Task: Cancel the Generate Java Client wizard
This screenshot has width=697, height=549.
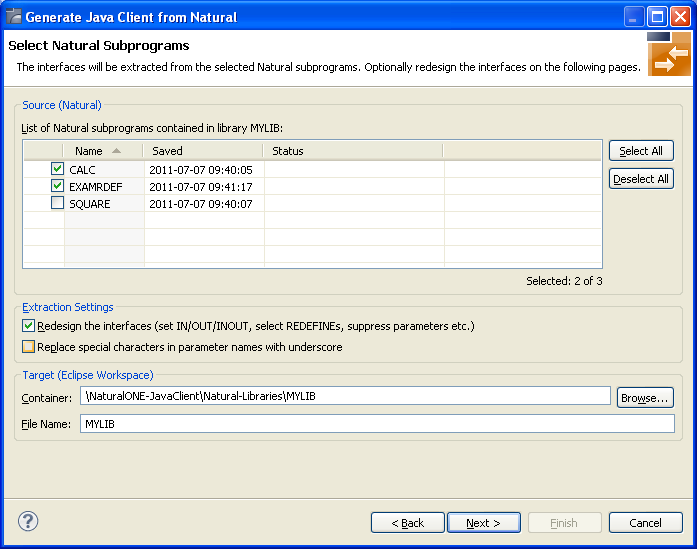Action: [x=645, y=523]
